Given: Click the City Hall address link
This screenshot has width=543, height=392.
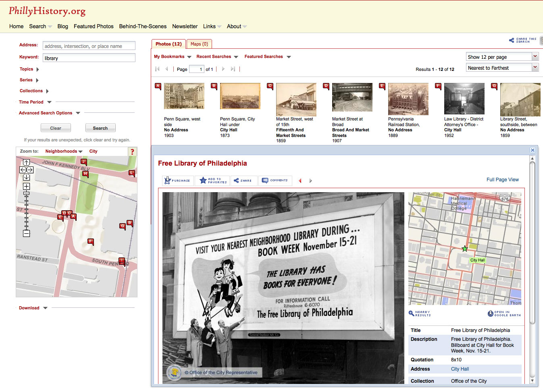Looking at the screenshot, I should tap(460, 369).
